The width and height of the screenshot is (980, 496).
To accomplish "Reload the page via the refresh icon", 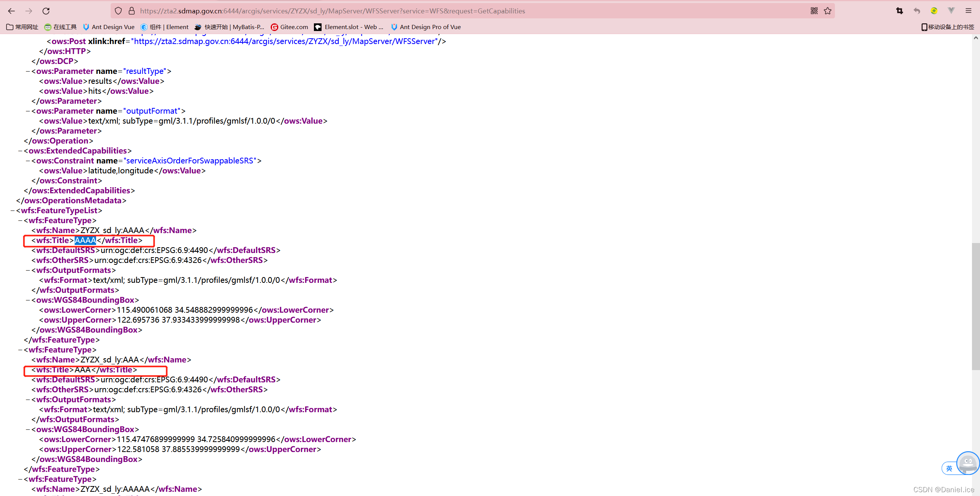I will click(46, 11).
